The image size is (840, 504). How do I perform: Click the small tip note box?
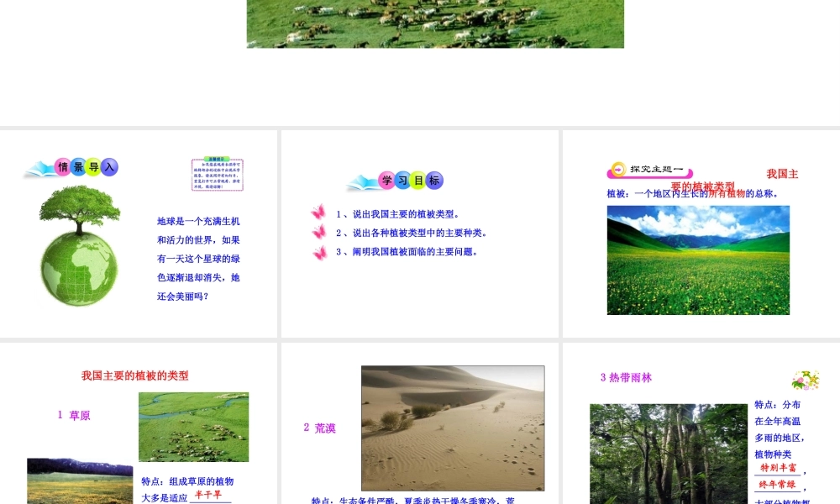pos(218,174)
